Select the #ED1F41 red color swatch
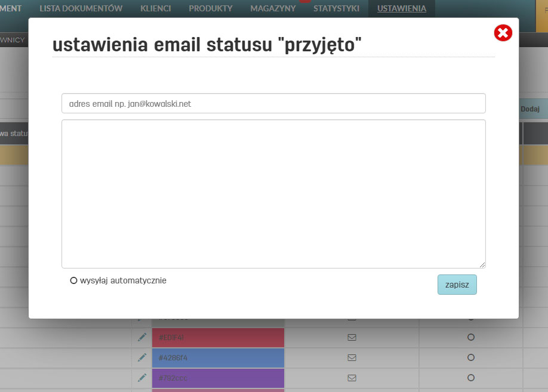This screenshot has width=548, height=392. click(x=218, y=337)
